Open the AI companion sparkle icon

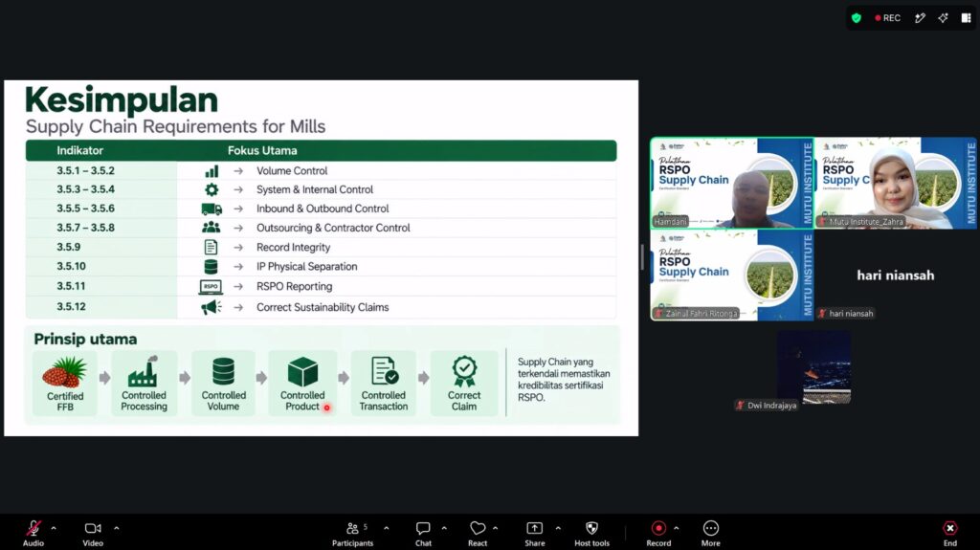(x=943, y=18)
